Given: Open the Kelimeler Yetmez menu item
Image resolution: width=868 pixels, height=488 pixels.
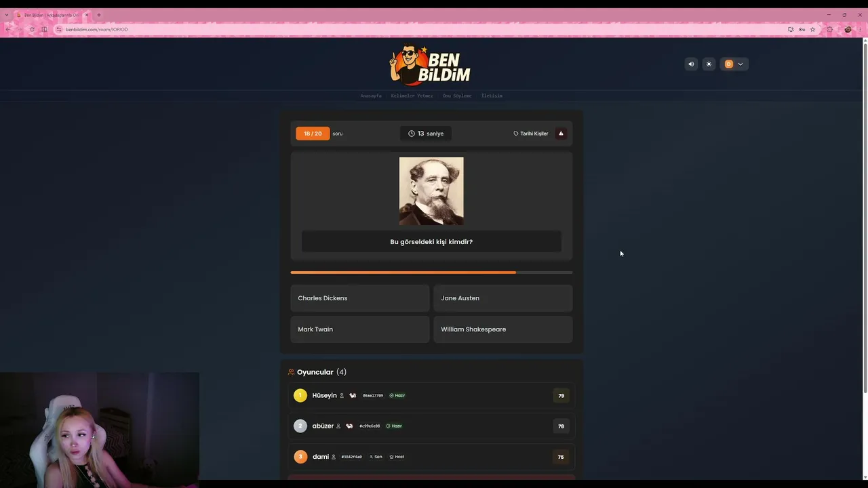Looking at the screenshot, I should [x=412, y=96].
